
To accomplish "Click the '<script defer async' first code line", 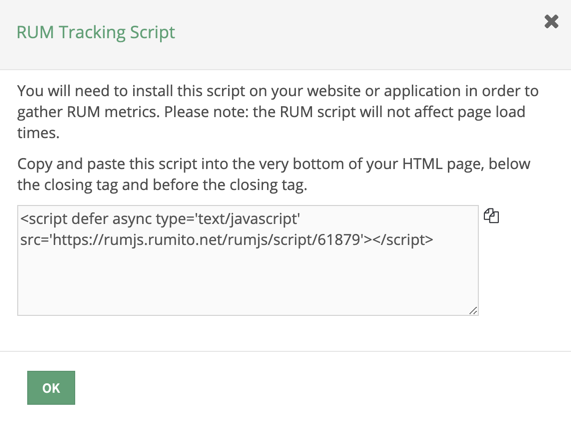I will pos(160,219).
